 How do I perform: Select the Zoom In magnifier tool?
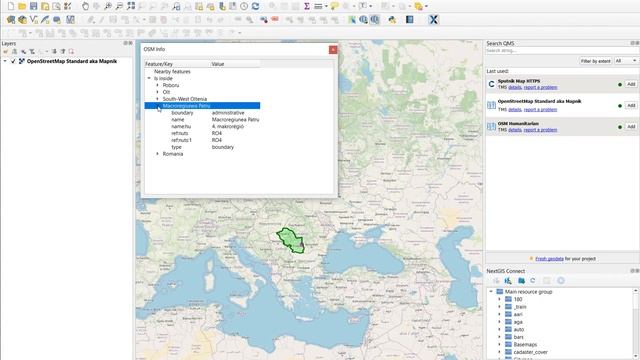[108, 6]
